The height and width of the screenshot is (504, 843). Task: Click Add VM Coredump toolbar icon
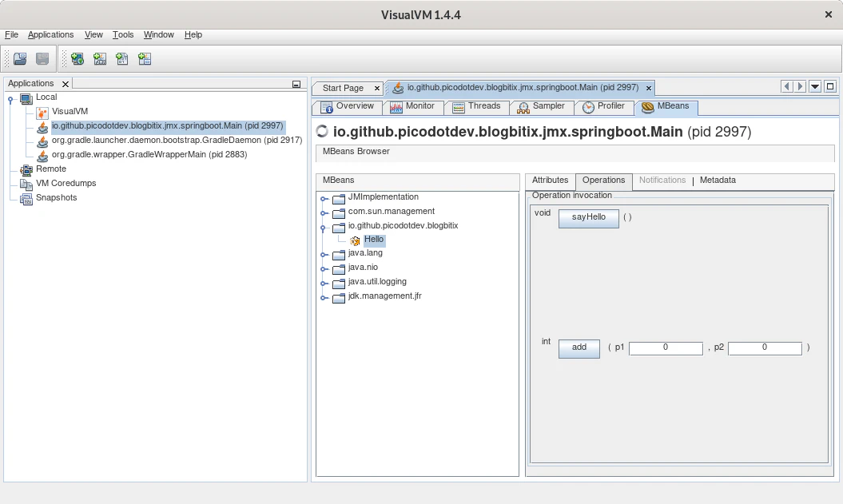(122, 58)
